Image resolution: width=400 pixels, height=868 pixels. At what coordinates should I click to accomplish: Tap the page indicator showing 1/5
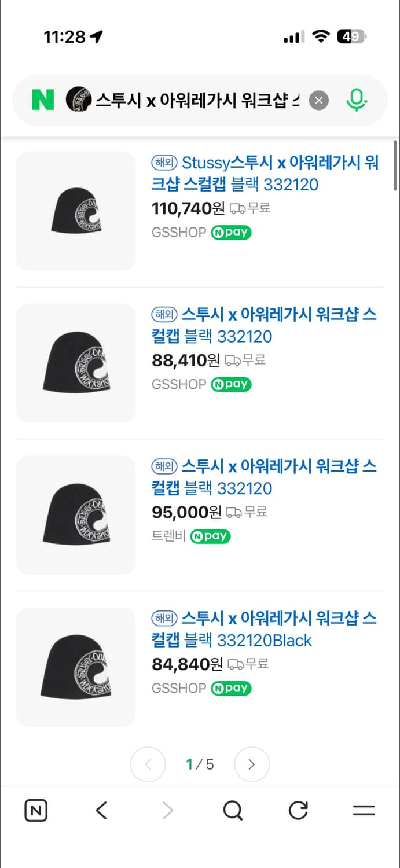[x=200, y=764]
